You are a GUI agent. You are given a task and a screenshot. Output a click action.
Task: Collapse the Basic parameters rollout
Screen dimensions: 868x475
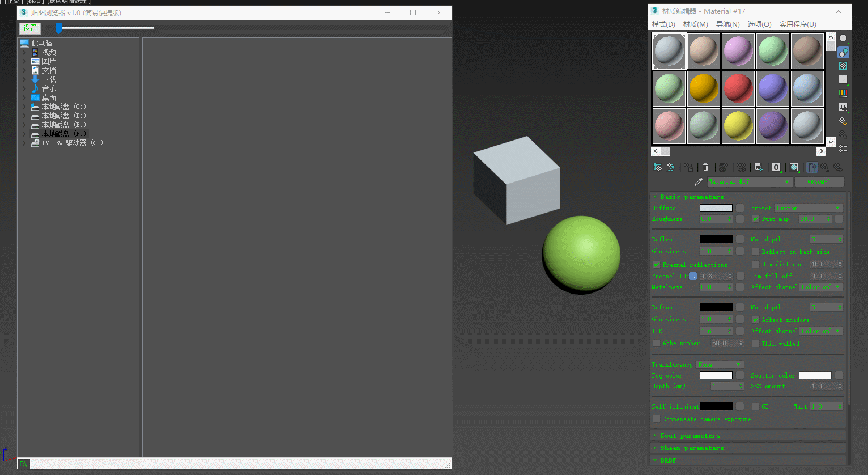tap(747, 197)
